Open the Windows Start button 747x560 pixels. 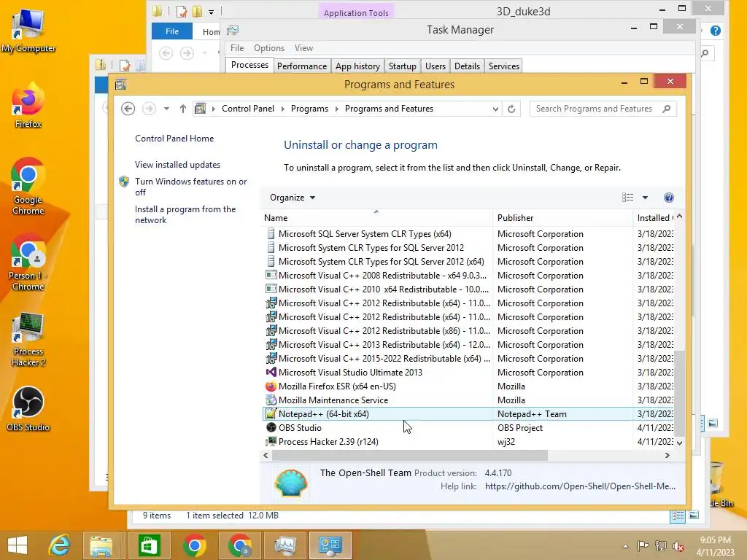pos(18,545)
